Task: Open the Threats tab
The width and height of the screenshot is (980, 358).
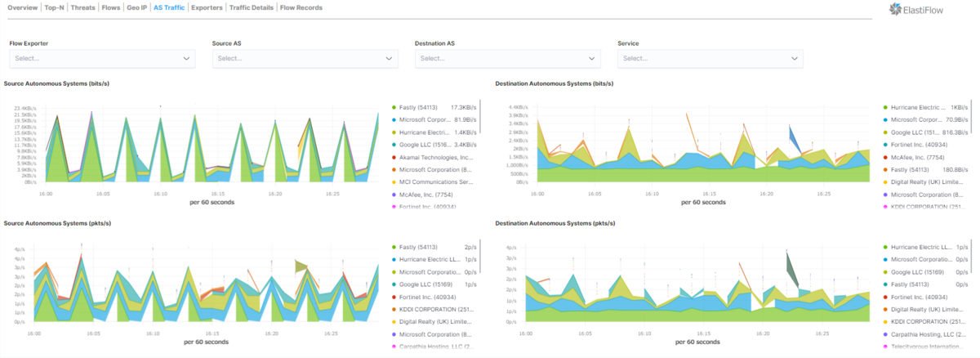Action: pyautogui.click(x=82, y=7)
